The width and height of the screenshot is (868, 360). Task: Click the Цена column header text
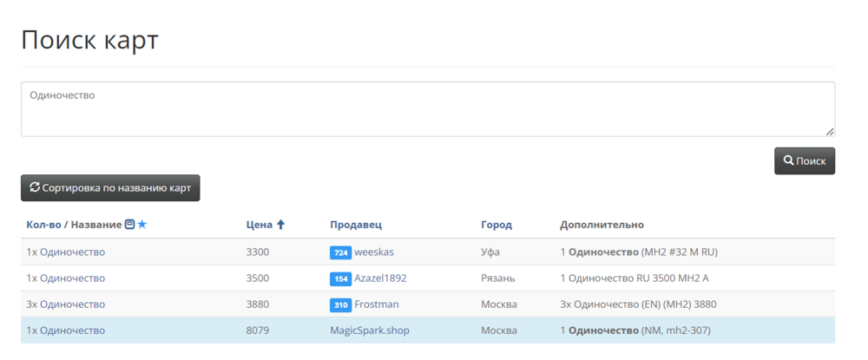tap(259, 225)
